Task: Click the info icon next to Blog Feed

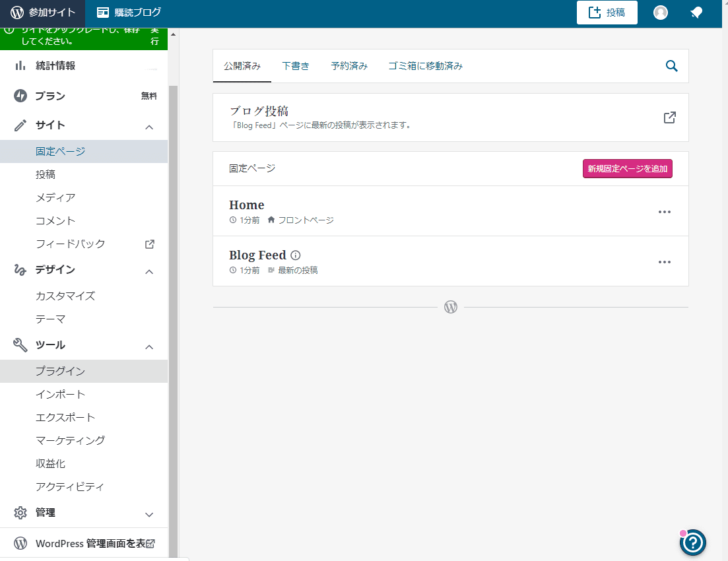Action: [294, 255]
